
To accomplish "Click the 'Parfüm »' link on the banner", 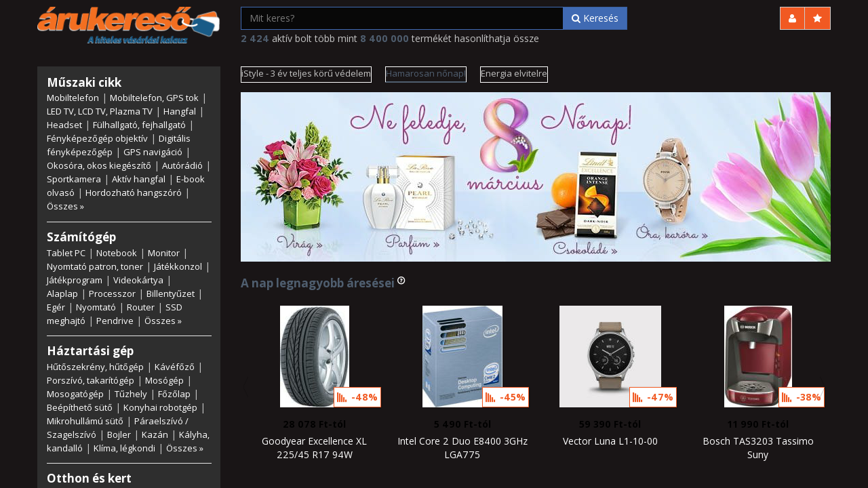I will 412,243.
